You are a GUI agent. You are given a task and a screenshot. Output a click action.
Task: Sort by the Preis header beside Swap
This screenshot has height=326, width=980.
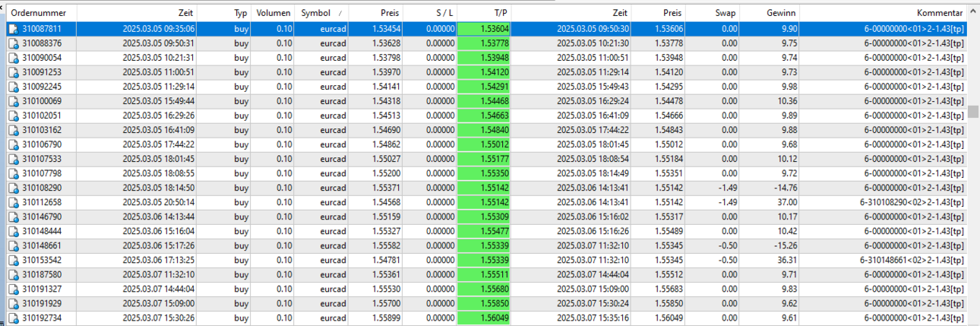click(x=658, y=14)
